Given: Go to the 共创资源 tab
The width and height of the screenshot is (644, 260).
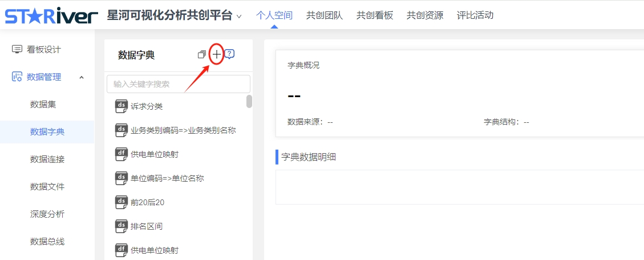Looking at the screenshot, I should (425, 15).
